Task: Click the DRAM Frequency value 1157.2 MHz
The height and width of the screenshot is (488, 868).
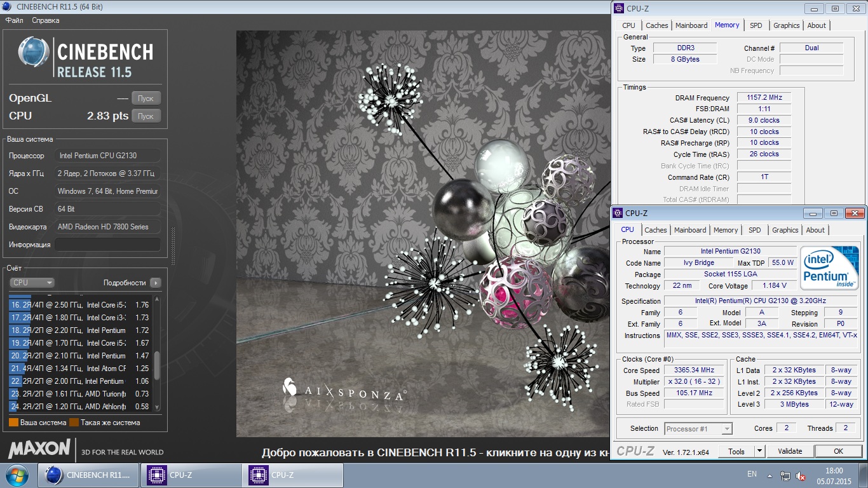Action: click(x=764, y=98)
